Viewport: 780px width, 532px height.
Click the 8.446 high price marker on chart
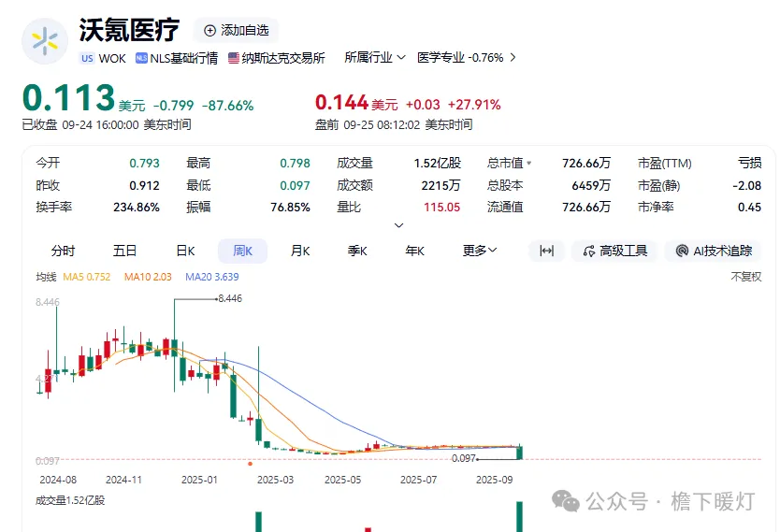230,299
